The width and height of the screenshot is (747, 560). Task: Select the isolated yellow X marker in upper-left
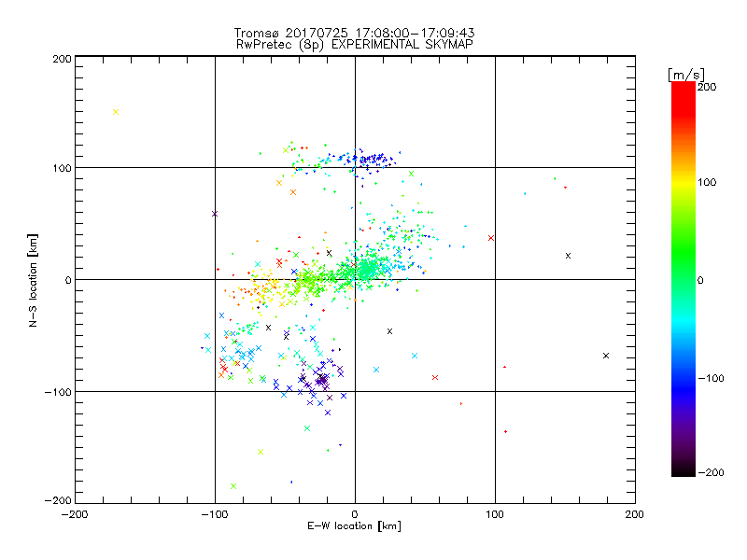(x=116, y=112)
